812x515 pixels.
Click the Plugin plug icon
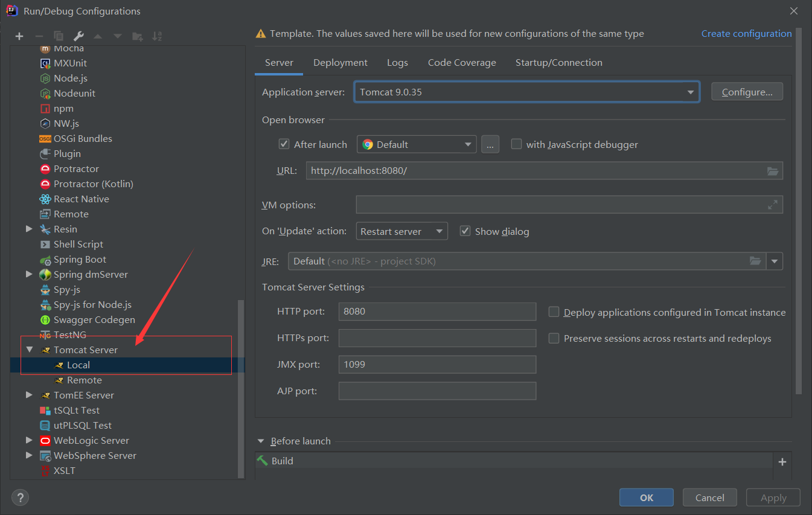click(45, 153)
